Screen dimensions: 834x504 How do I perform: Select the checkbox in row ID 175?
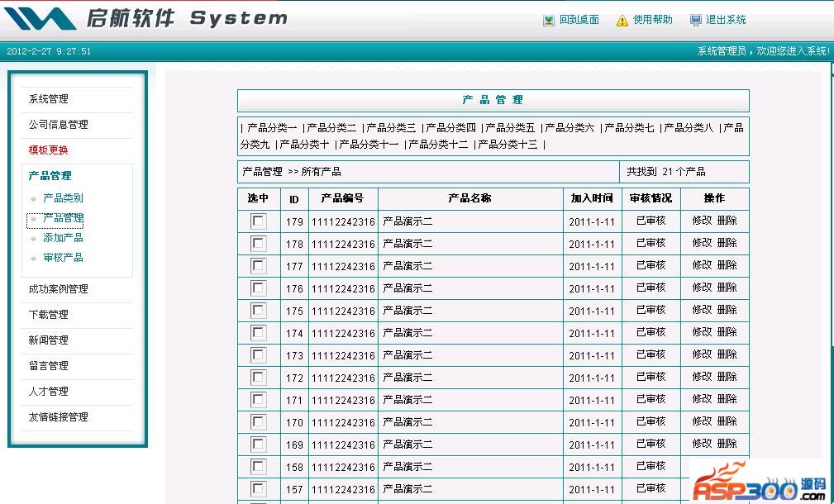coord(259,310)
